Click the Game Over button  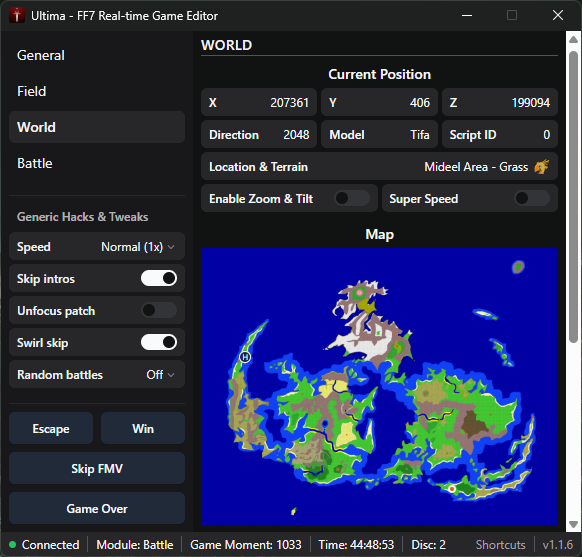[97, 508]
